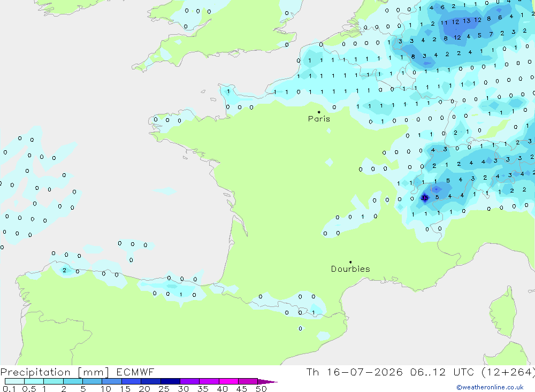535x392 pixels.
Task: Pick the 15–20 mm legend swatch
Action: (x=131, y=381)
